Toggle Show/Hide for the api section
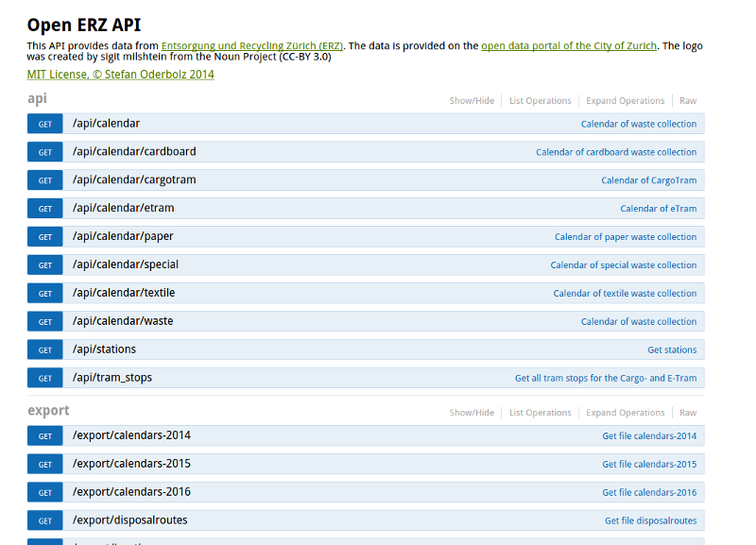The width and height of the screenshot is (756, 545). (x=472, y=101)
